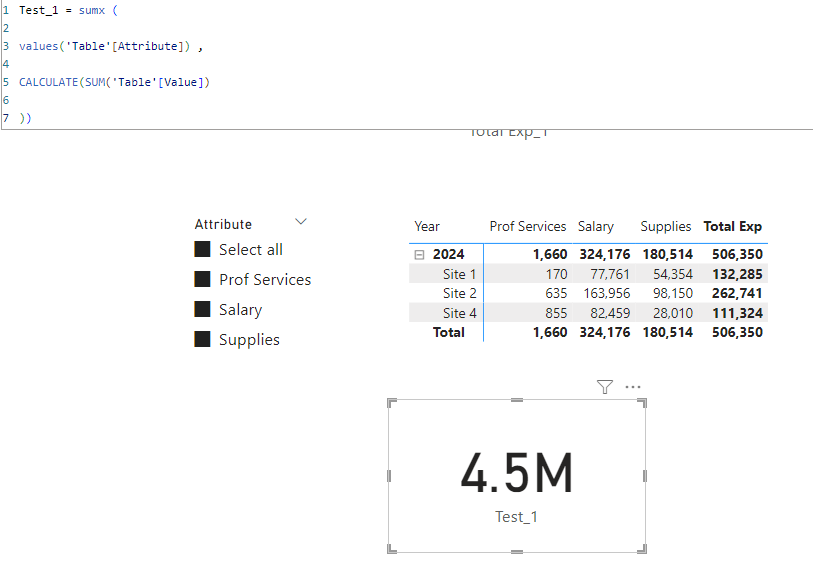This screenshot has width=813, height=575.
Task: Click Supplies value 28,010
Action: (x=672, y=313)
